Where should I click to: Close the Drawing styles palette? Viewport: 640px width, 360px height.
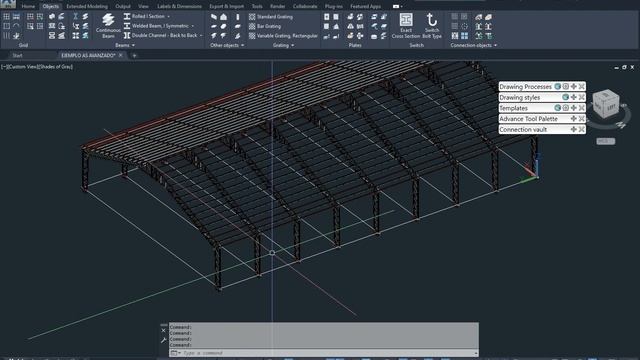(x=582, y=97)
